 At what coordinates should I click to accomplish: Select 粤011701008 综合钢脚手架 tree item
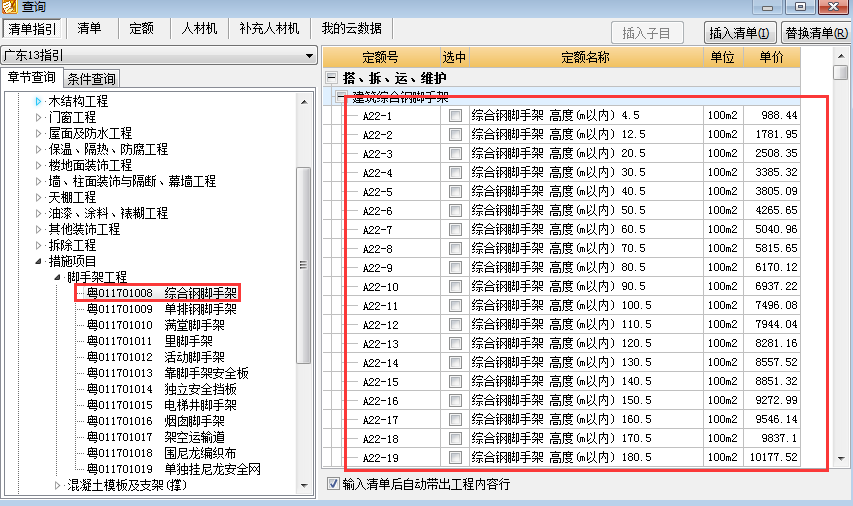pyautogui.click(x=162, y=293)
